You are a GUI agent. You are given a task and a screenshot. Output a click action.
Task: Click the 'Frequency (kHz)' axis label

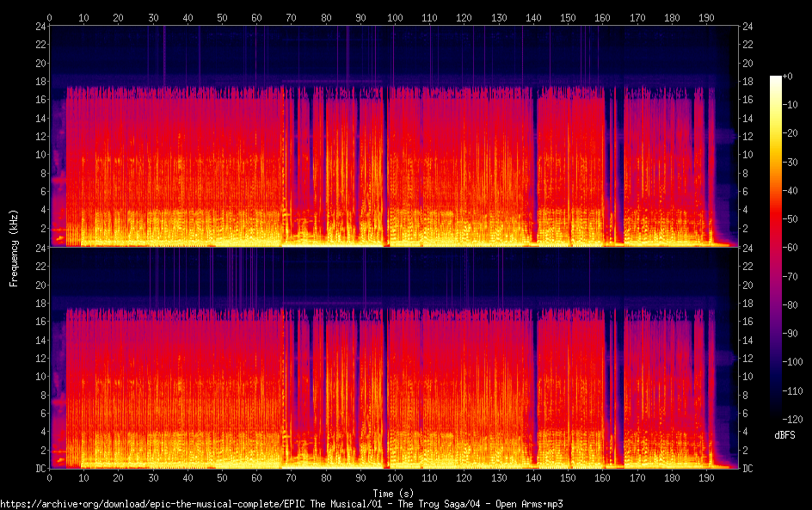click(14, 247)
